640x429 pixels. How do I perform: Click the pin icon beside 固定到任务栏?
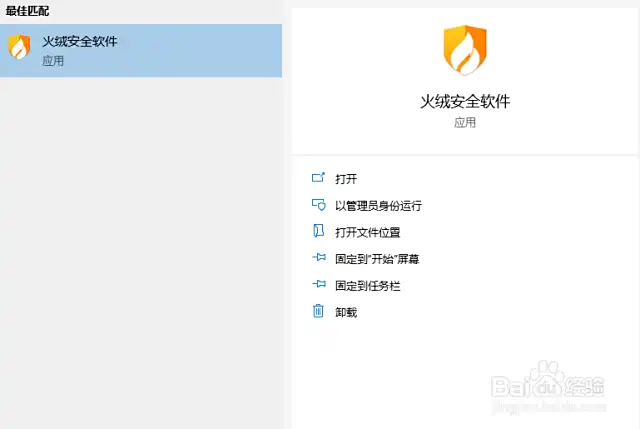coord(319,285)
